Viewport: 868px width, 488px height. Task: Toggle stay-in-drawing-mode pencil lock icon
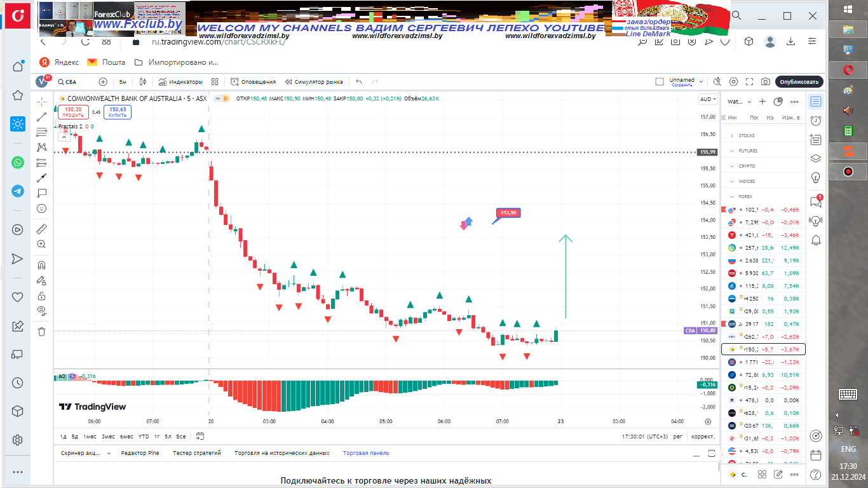42,280
